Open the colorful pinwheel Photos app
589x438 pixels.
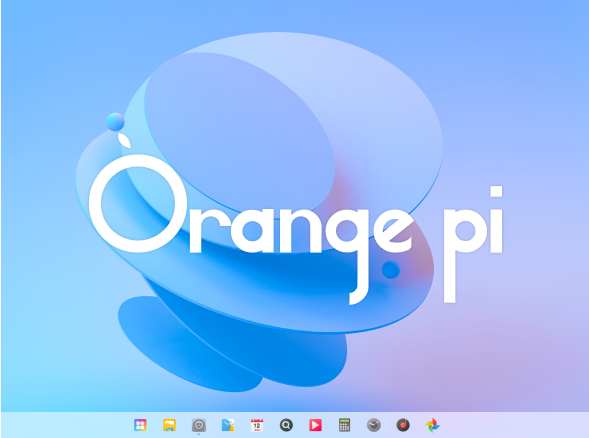coord(432,425)
